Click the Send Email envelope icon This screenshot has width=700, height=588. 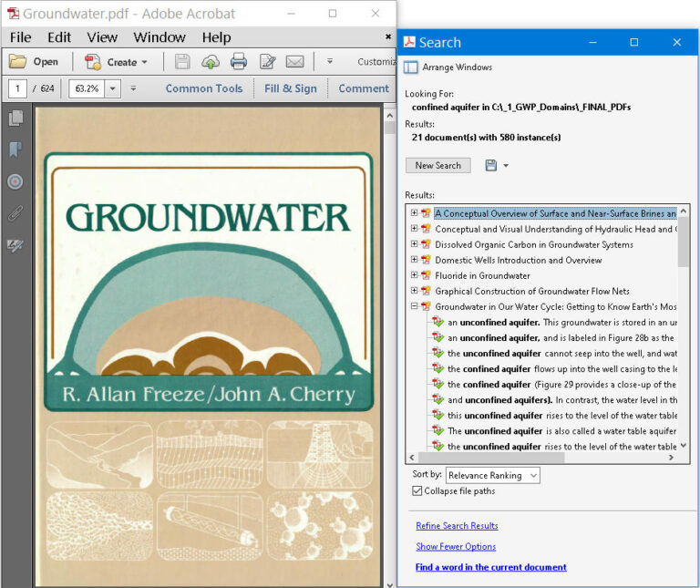click(294, 62)
